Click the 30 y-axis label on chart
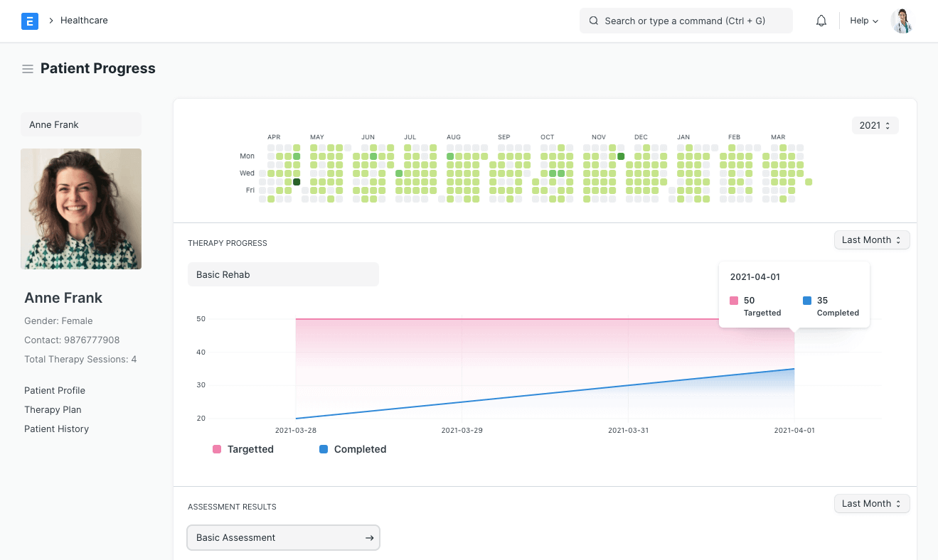This screenshot has width=938, height=560. pos(201,385)
